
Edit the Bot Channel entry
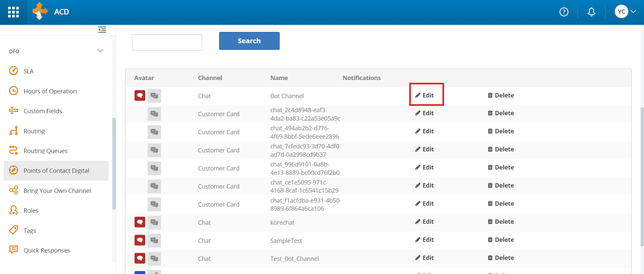[425, 95]
